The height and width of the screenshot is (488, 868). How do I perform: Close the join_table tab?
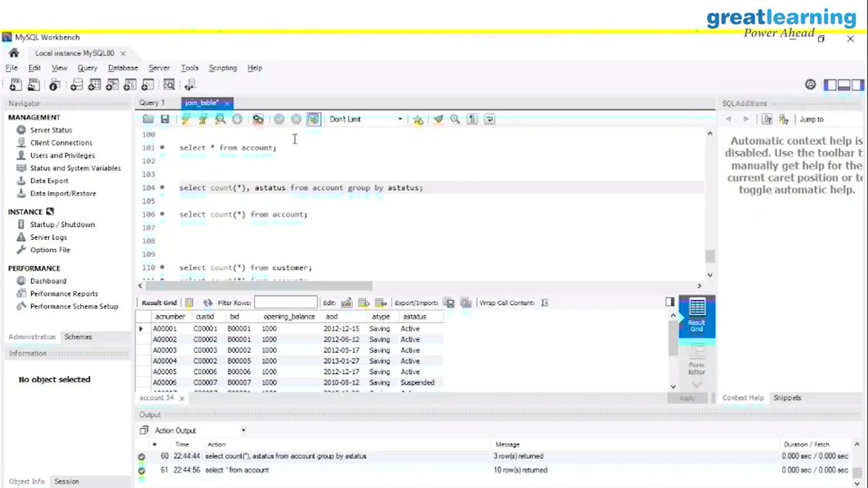click(x=227, y=103)
